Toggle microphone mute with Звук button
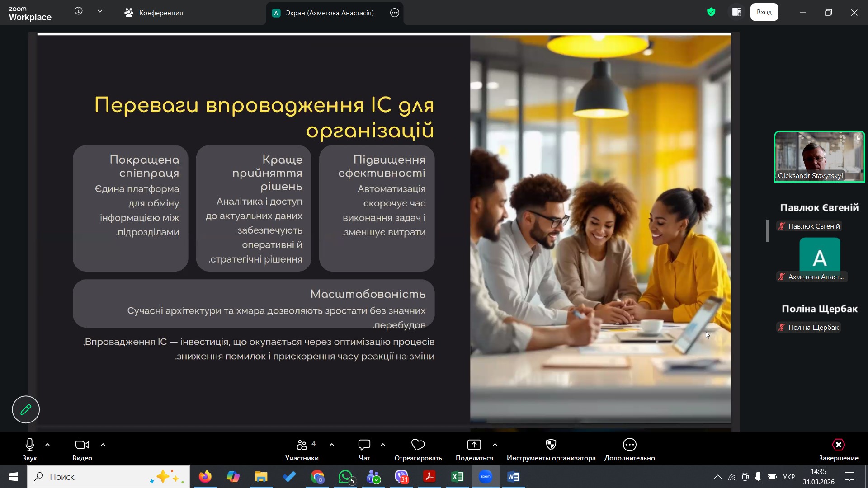Image resolution: width=868 pixels, height=488 pixels. (30, 445)
